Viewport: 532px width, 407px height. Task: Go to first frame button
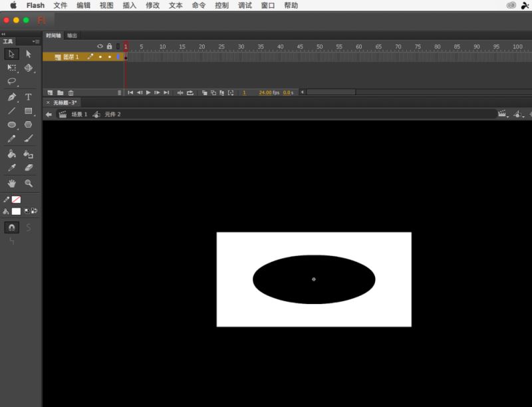pyautogui.click(x=130, y=92)
